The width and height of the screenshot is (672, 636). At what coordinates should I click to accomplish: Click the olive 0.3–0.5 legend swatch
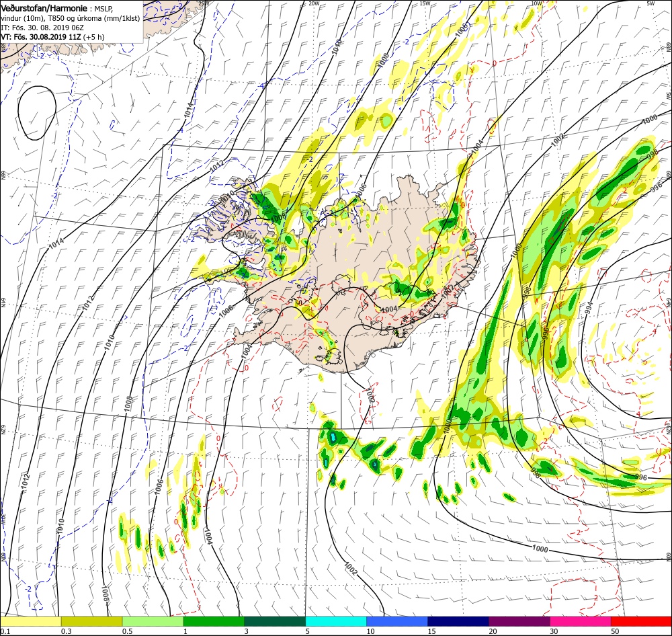(91, 621)
